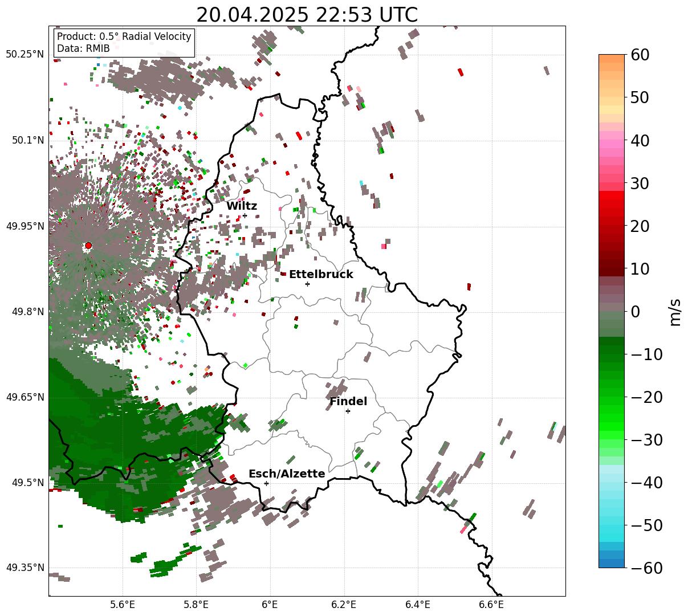The height and width of the screenshot is (616, 688).
Task: Click the Wiltz city label
Action: [242, 206]
